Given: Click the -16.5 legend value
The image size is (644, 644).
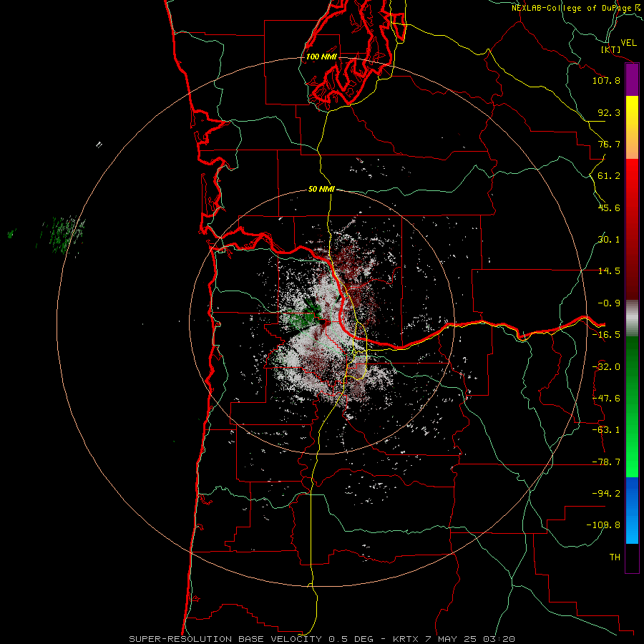Looking at the screenshot, I should pos(606,335).
